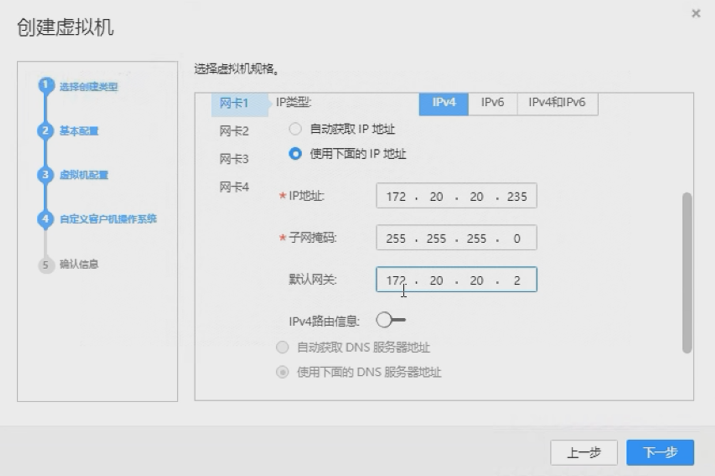Go back with 上一步 button

tap(584, 452)
